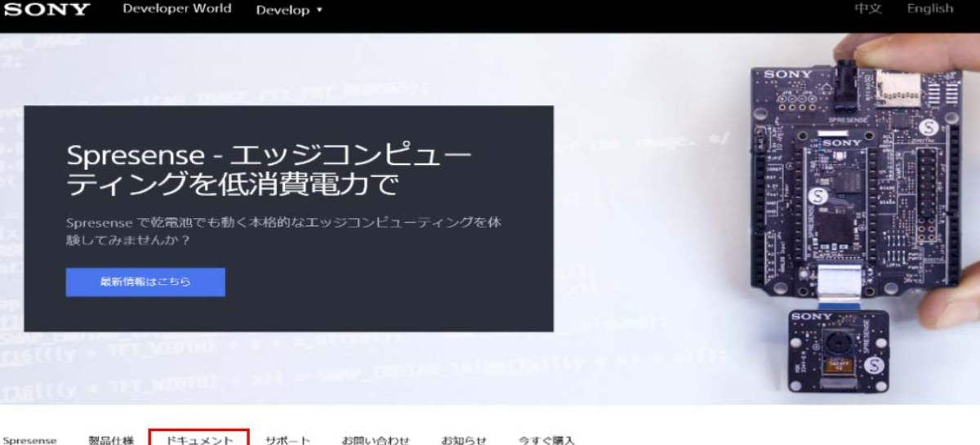Open the Developer World home link

176,9
